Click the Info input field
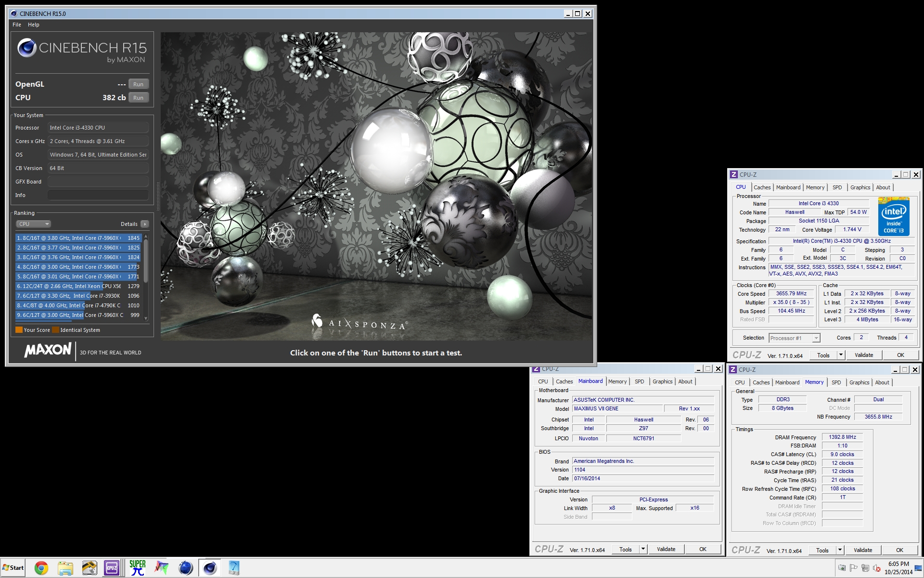This screenshot has width=924, height=578. click(x=98, y=195)
